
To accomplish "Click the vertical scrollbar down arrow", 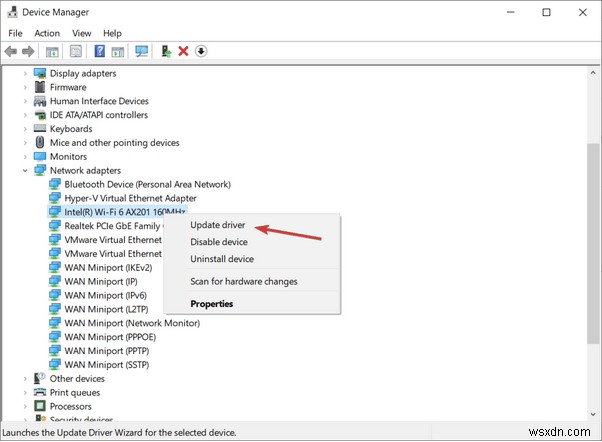I will (x=593, y=414).
